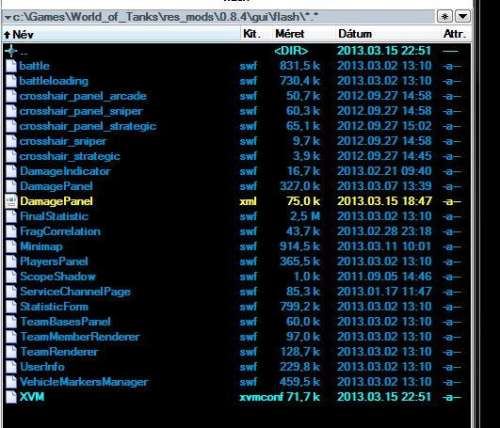Screen dimensions: 500x428
Task: Sort files by the Méret size column
Action: tap(290, 34)
